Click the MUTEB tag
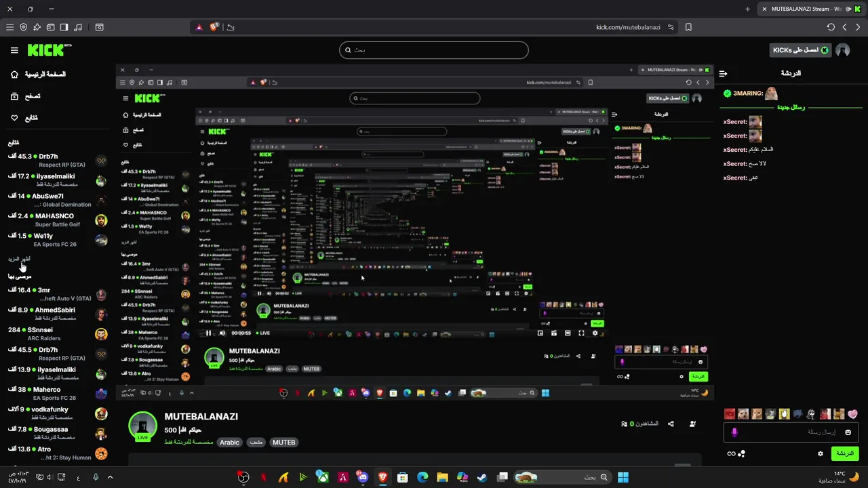The image size is (868, 488). point(283,443)
